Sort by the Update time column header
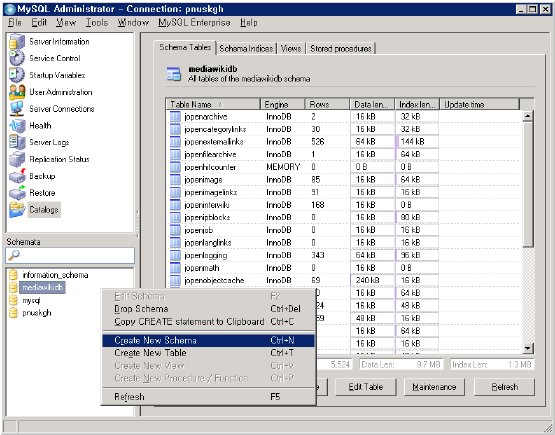 479,104
